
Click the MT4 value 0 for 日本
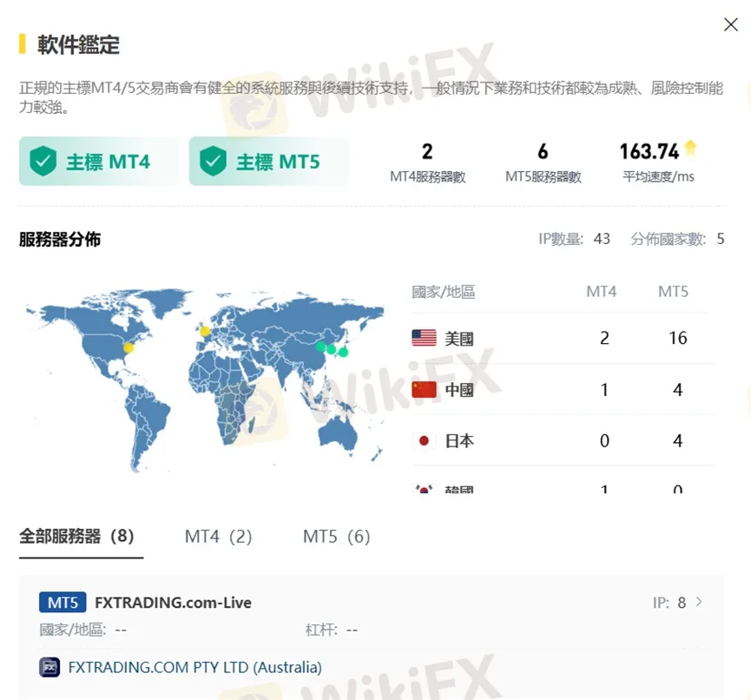604,441
